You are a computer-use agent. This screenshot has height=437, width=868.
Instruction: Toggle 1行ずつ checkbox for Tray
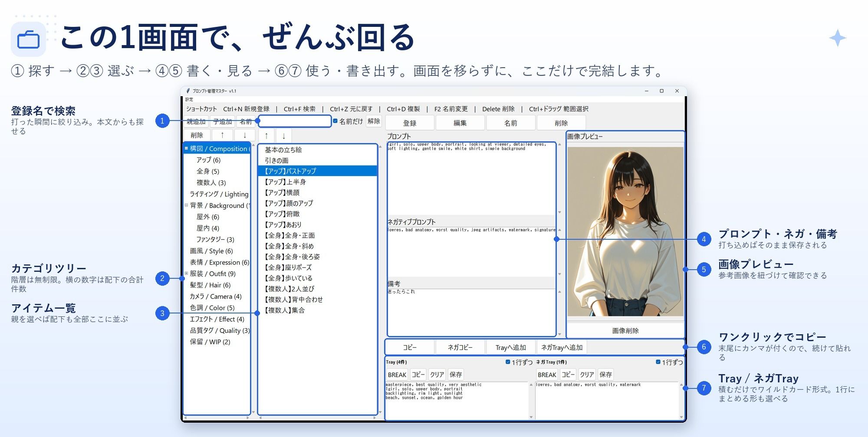[508, 362]
